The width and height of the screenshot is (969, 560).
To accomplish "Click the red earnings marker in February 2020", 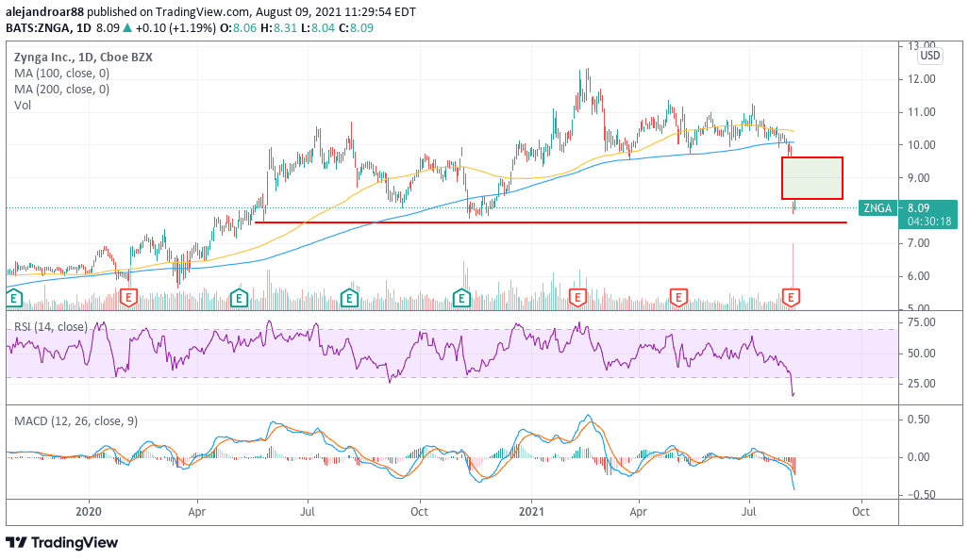I will coord(128,298).
